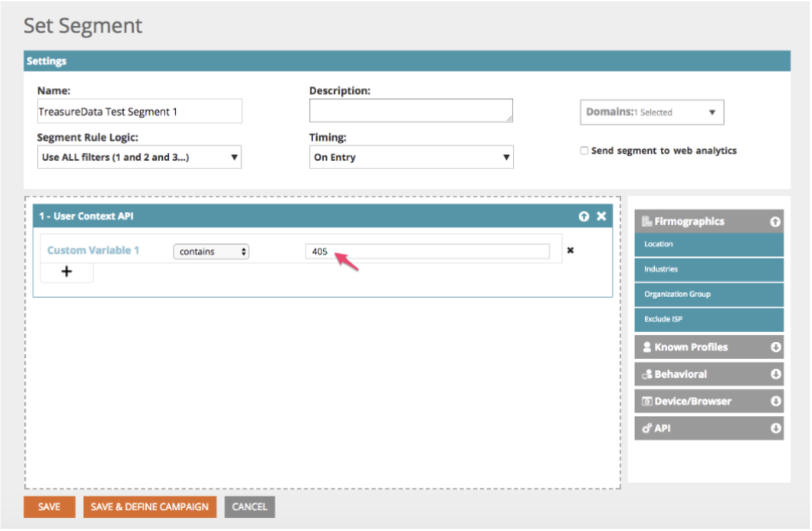Expand the Device/Browser section arrow
This screenshot has height=531, width=812.
click(776, 402)
